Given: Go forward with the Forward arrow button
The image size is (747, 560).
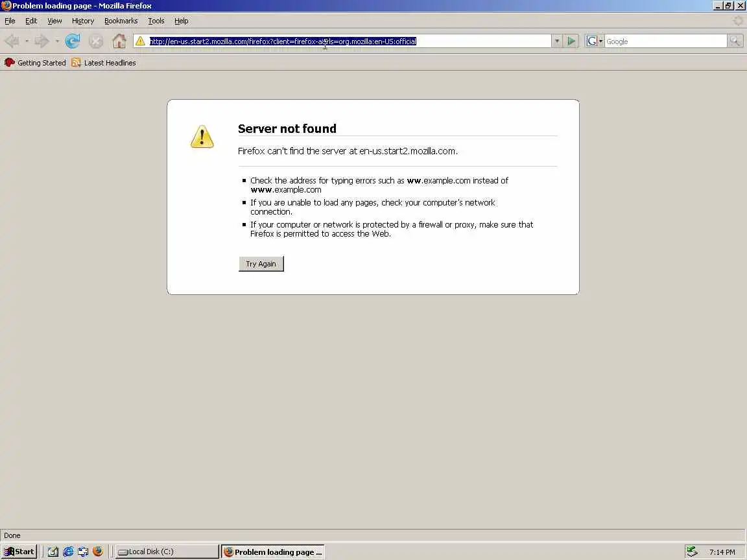Looking at the screenshot, I should [x=42, y=41].
